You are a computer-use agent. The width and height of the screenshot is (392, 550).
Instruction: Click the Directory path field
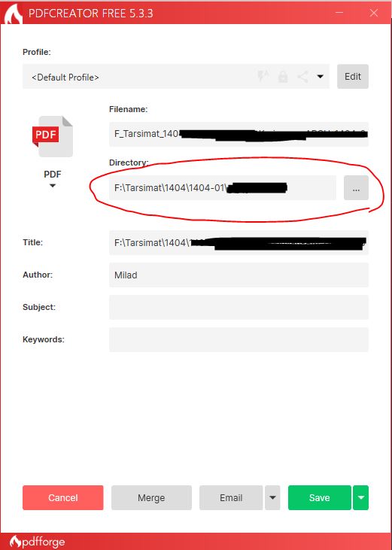[223, 188]
